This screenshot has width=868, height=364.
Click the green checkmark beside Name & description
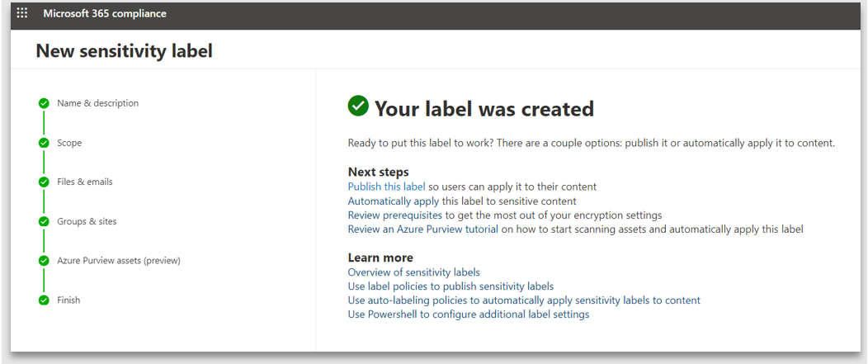coord(44,103)
